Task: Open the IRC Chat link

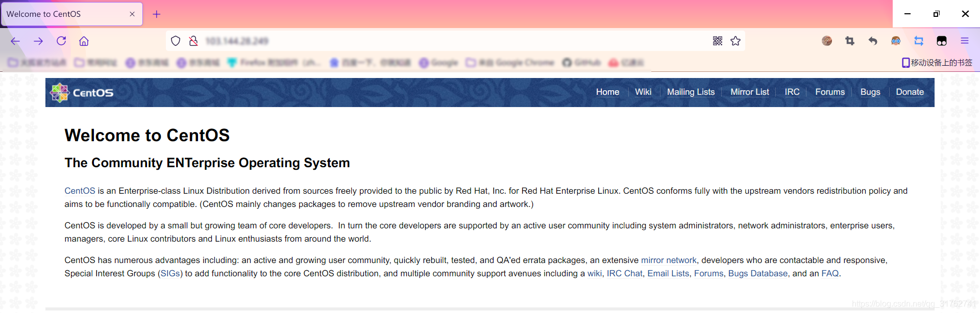Action: point(625,273)
